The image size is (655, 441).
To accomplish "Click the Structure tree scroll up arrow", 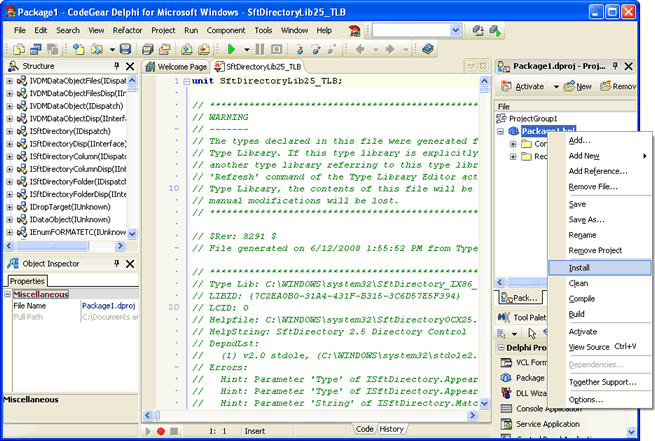I will tap(132, 80).
